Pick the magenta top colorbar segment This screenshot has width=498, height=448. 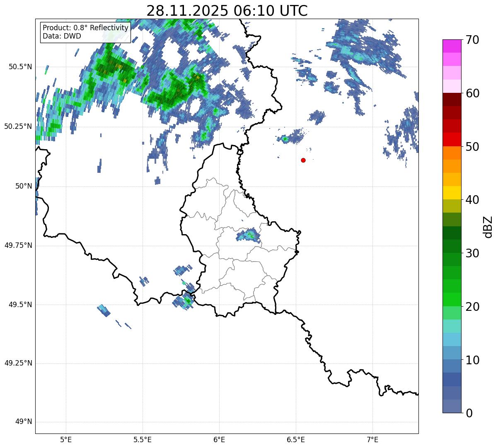coord(452,46)
